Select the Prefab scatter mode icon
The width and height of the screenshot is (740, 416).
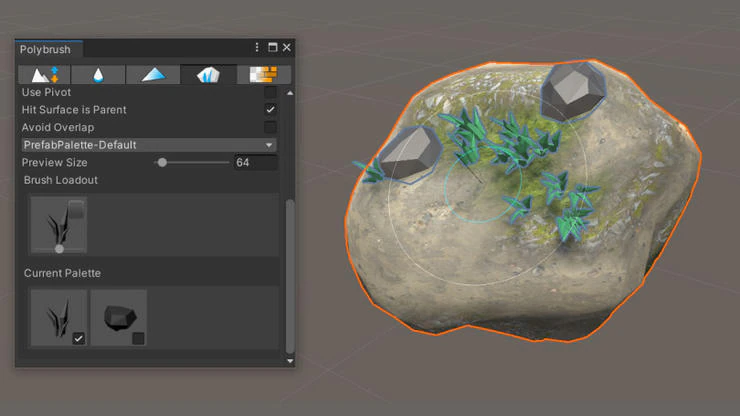208,75
